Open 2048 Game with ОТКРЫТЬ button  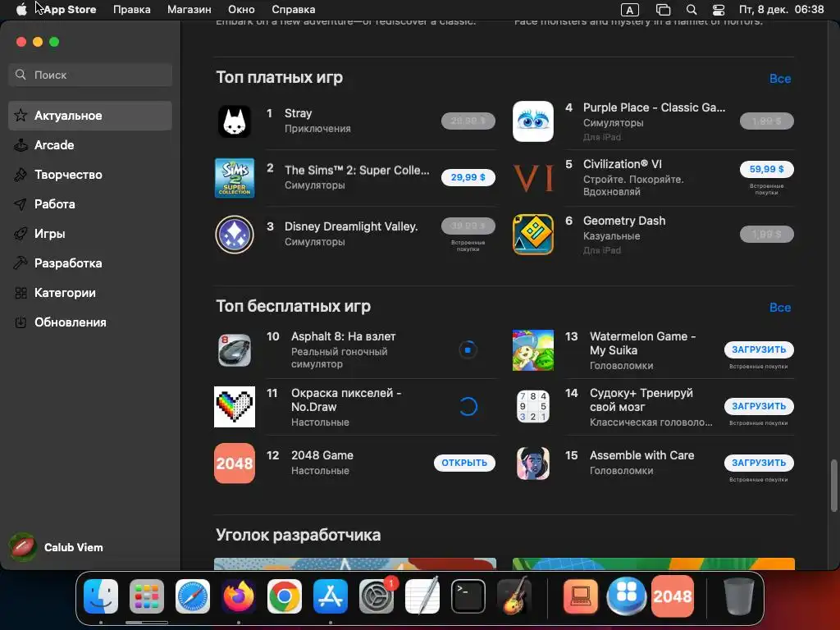[x=464, y=463]
